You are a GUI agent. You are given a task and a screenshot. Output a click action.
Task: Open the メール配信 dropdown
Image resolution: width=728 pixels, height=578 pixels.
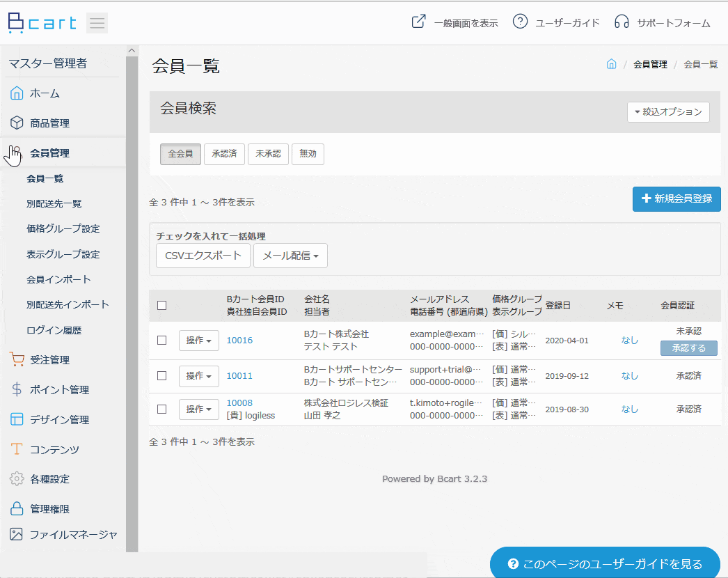[x=290, y=256]
